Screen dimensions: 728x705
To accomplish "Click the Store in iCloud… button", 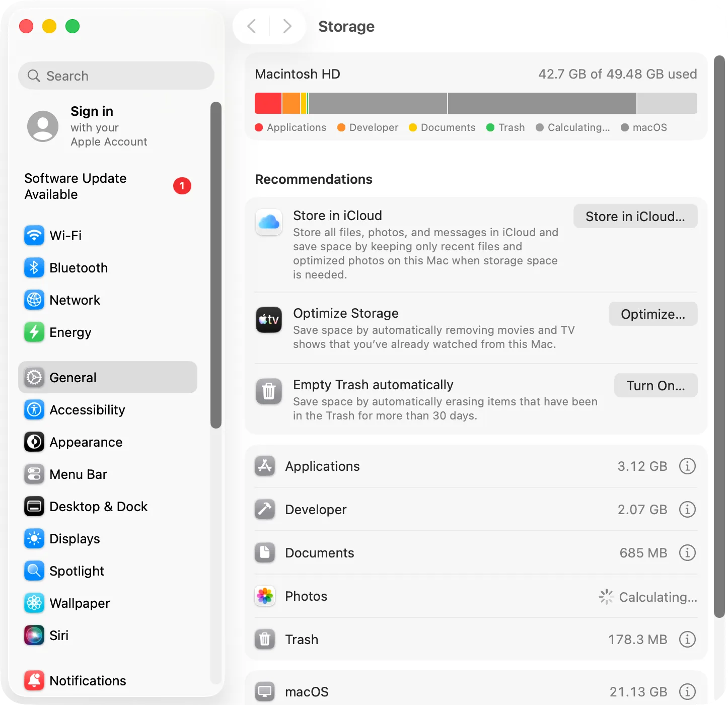I will pos(635,216).
